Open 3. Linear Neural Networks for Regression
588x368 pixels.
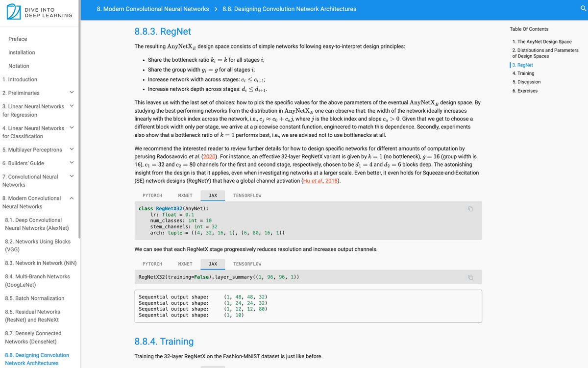pyautogui.click(x=33, y=110)
